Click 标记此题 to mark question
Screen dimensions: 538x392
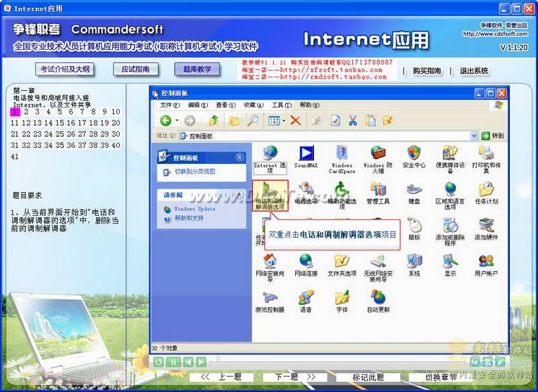[368, 378]
